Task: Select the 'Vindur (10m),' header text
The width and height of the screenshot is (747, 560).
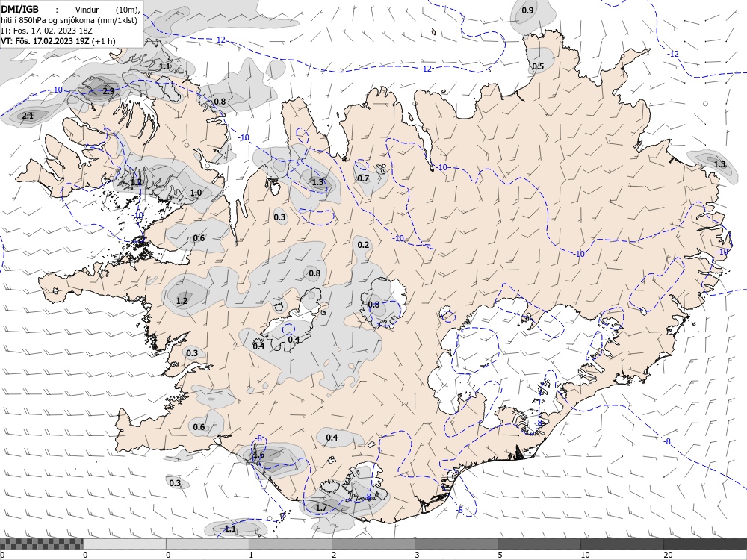Action: tap(108, 10)
